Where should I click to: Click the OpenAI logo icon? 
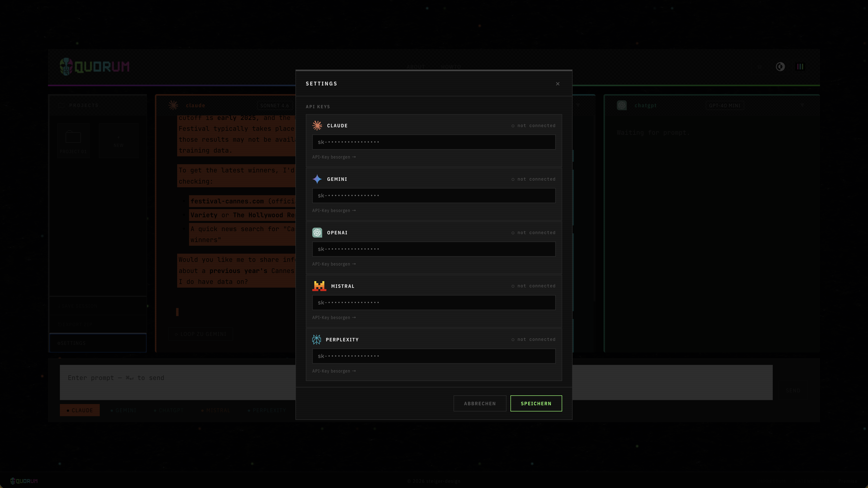coord(317,233)
